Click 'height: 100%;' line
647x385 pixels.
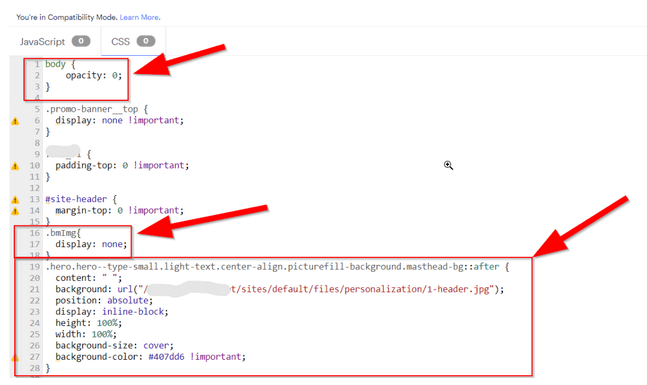pos(89,323)
